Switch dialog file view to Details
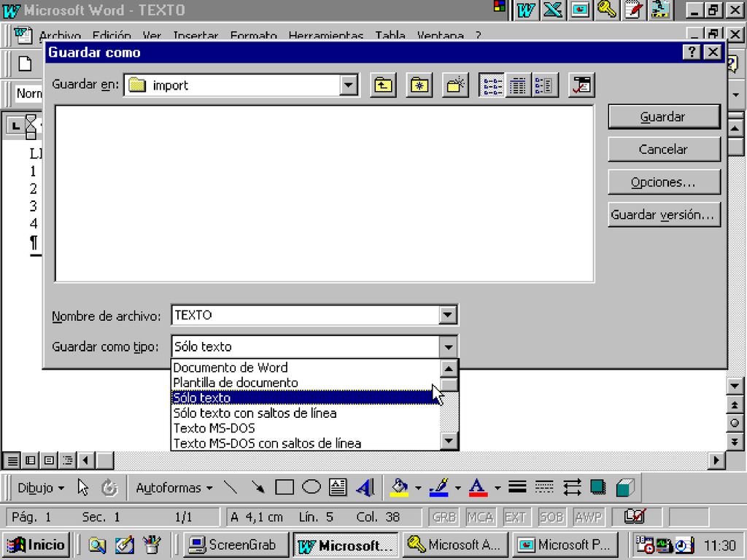 click(519, 85)
